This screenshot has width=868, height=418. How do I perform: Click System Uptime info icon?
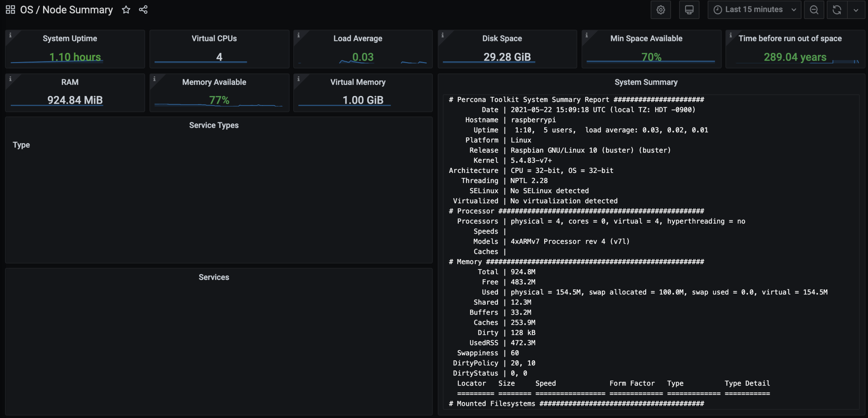(10, 35)
